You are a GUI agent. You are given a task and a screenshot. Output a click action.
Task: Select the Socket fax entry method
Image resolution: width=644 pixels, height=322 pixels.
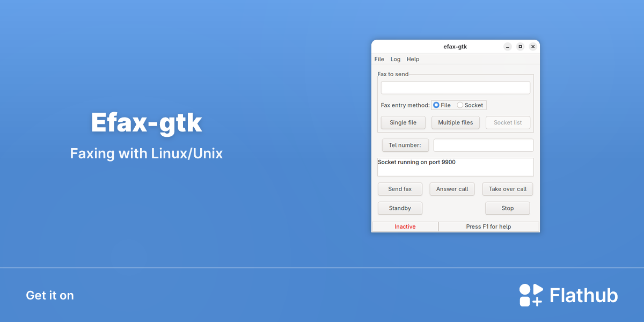[470, 105]
